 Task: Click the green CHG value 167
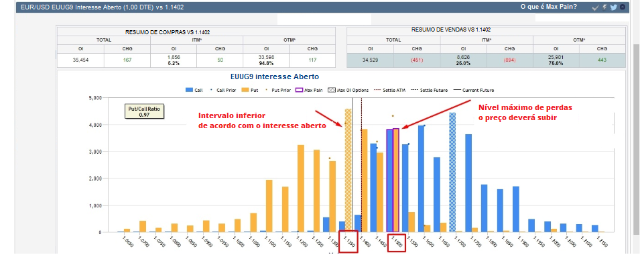click(127, 60)
